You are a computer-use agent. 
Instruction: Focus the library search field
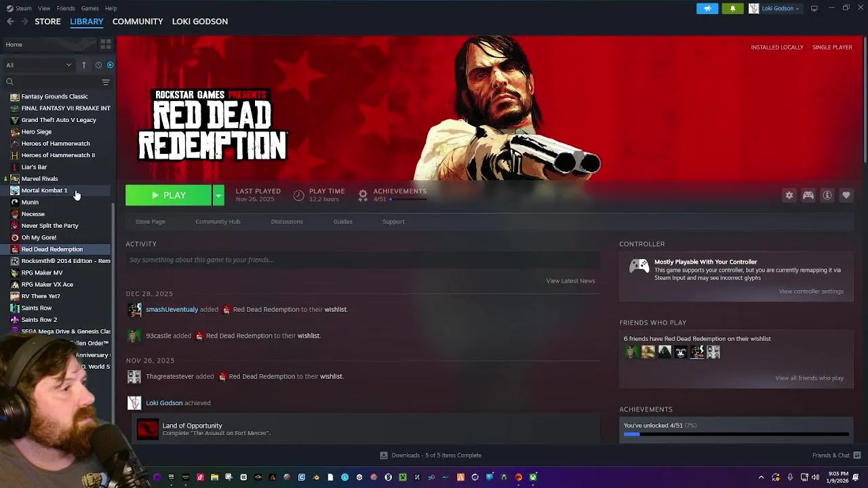click(52, 82)
